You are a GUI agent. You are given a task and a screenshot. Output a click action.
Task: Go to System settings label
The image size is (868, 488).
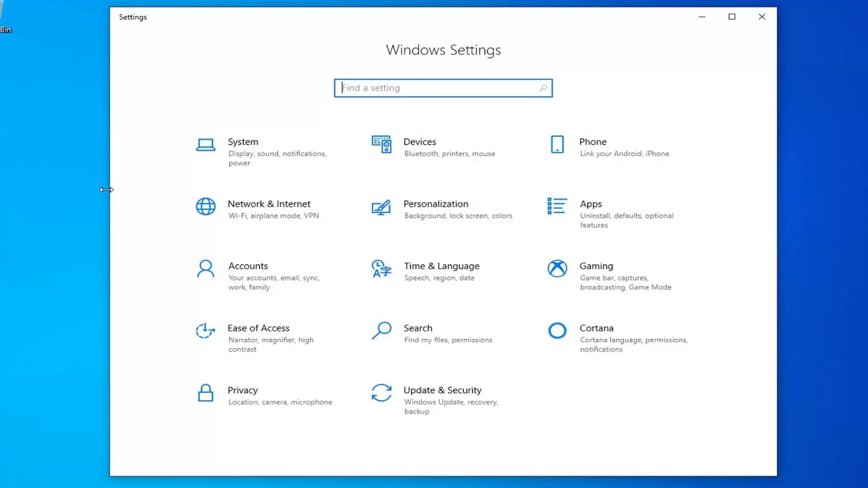point(243,142)
